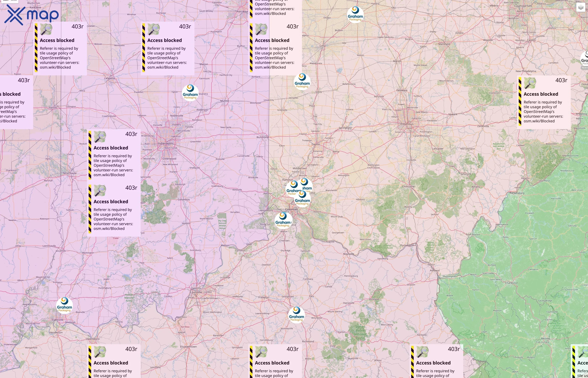The image size is (588, 378).
Task: Click the Owensboro city label
Action: pos(93,339)
